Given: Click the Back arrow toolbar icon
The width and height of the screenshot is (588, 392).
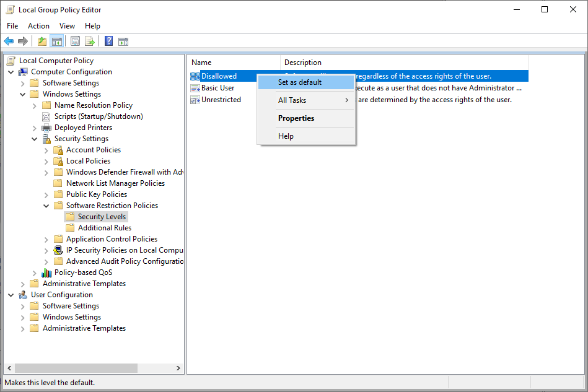Looking at the screenshot, I should (9, 41).
